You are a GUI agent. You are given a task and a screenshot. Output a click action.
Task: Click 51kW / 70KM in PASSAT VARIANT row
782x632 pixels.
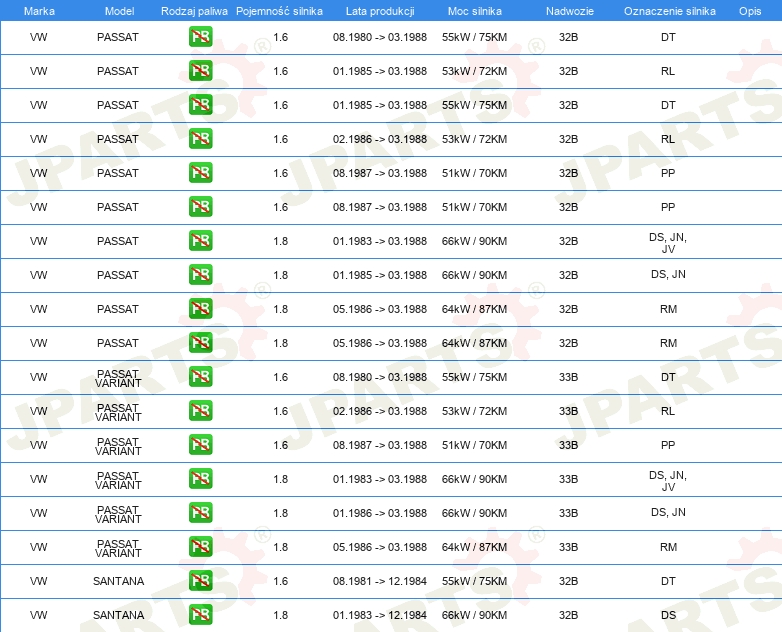click(x=474, y=445)
